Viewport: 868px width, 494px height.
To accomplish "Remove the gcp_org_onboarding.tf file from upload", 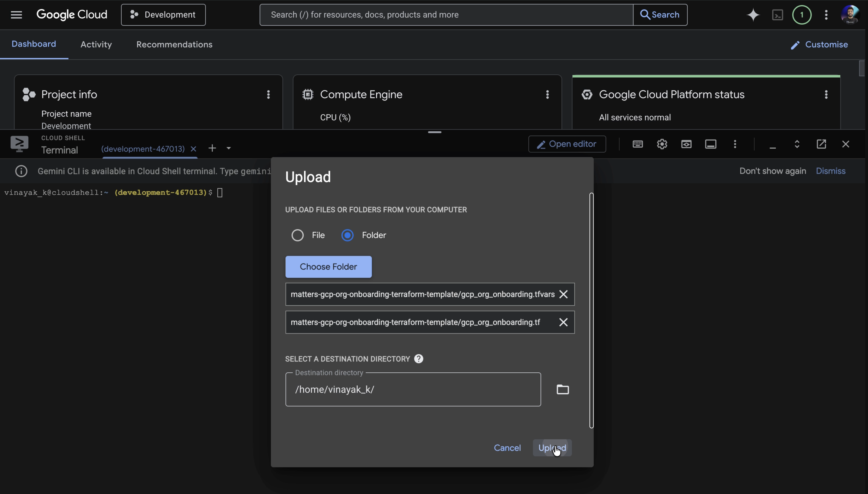I will [x=563, y=322].
